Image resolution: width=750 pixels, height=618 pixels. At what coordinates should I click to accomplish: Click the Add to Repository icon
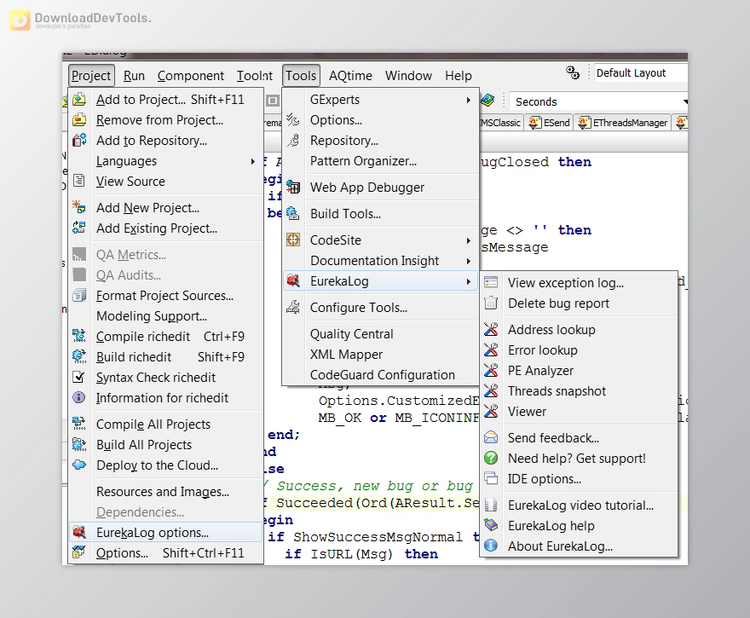79,141
